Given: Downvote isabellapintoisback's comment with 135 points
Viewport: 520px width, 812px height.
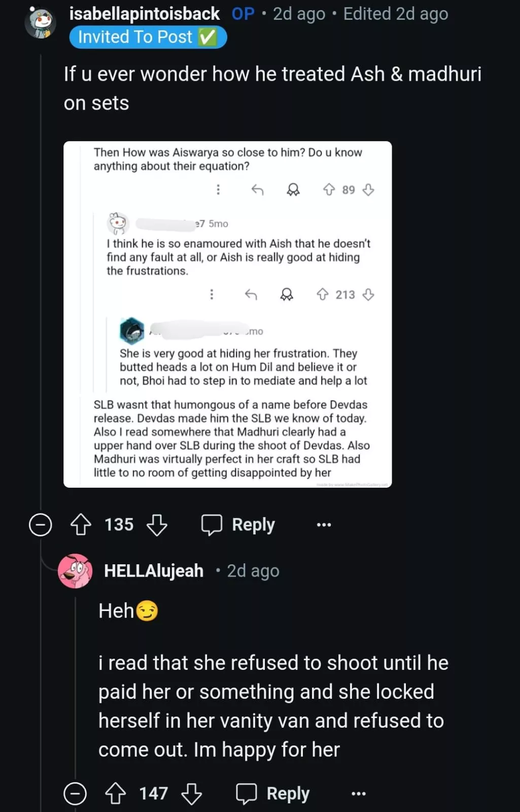Looking at the screenshot, I should pyautogui.click(x=157, y=524).
